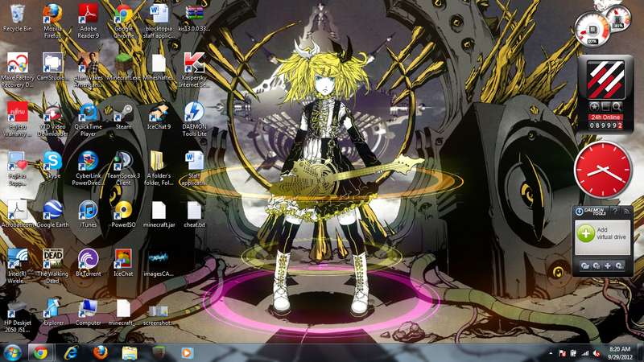Open the Make Factory Recovery Disk shortcut
This screenshot has height=362, width=644.
point(17,70)
